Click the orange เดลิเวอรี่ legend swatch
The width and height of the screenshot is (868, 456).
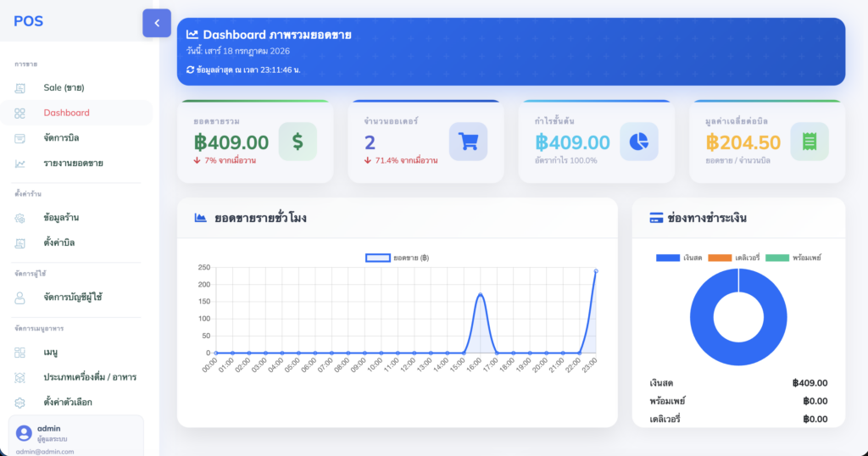click(720, 258)
